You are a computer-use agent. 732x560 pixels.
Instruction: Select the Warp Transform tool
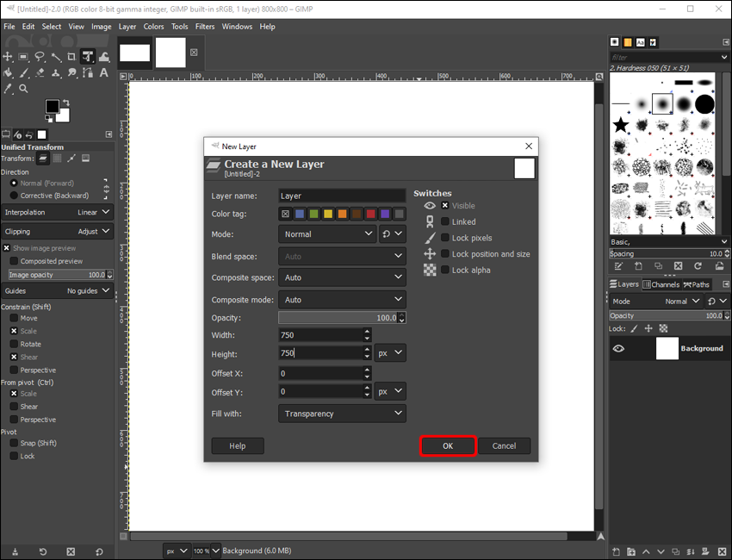tap(104, 57)
